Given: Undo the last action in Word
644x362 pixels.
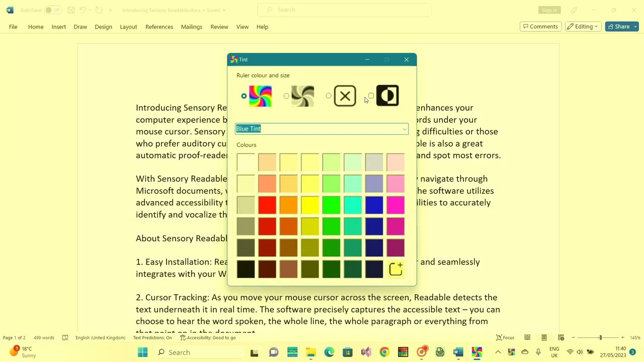Looking at the screenshot, I should pos(83,10).
